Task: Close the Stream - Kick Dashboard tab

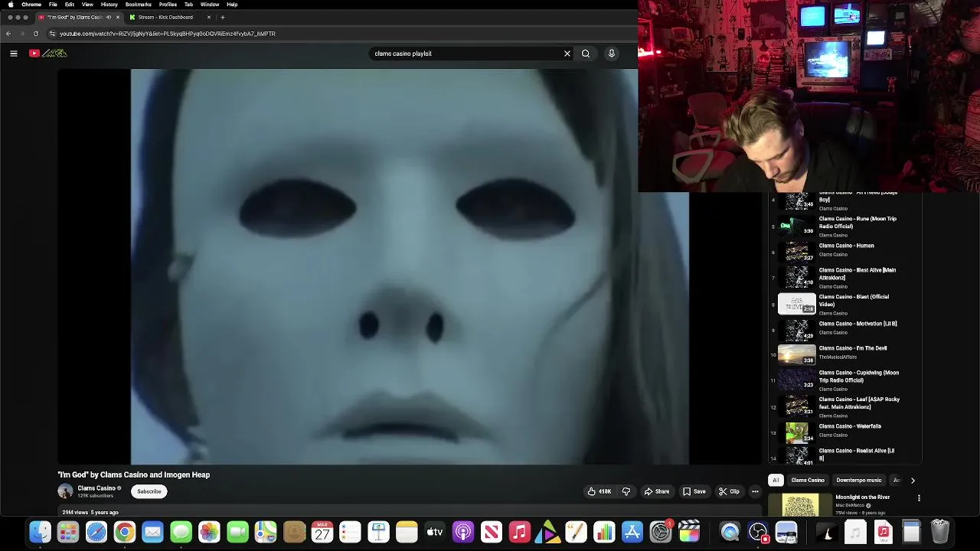Action: coord(209,17)
